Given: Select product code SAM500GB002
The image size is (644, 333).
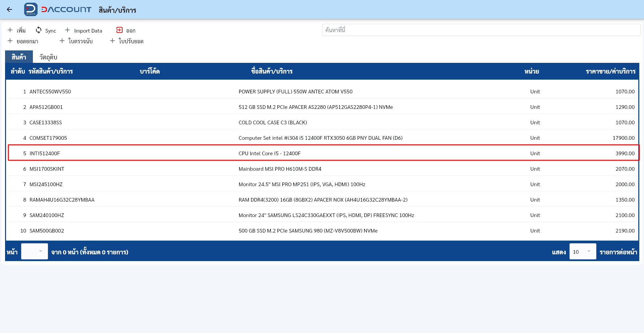Looking at the screenshot, I should pos(47,231).
